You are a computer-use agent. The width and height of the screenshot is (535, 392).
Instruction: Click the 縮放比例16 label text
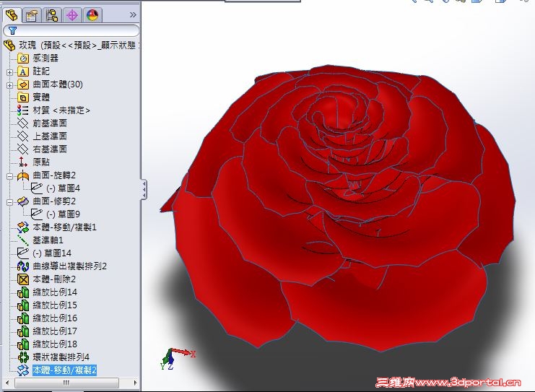coord(55,318)
